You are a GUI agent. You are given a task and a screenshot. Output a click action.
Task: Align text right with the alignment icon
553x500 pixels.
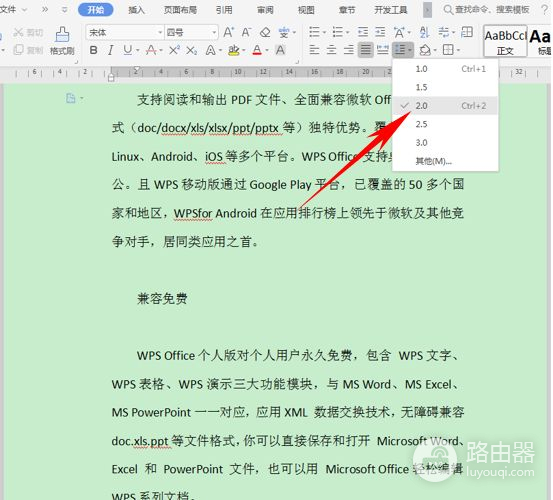click(348, 50)
